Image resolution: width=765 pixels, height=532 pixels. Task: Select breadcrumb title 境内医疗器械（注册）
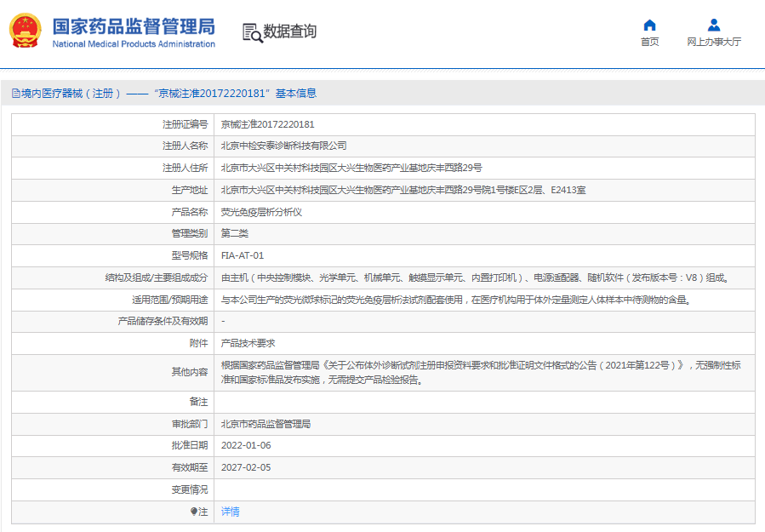(x=71, y=94)
